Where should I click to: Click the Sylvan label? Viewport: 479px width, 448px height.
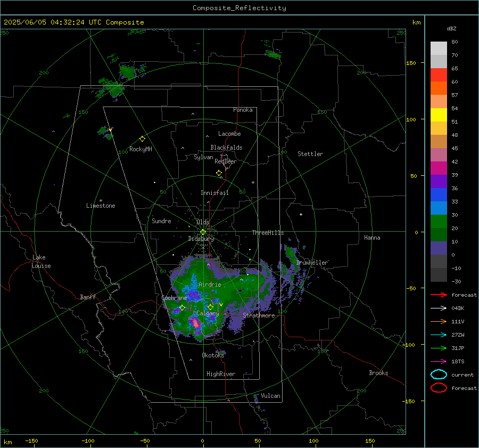tap(203, 157)
